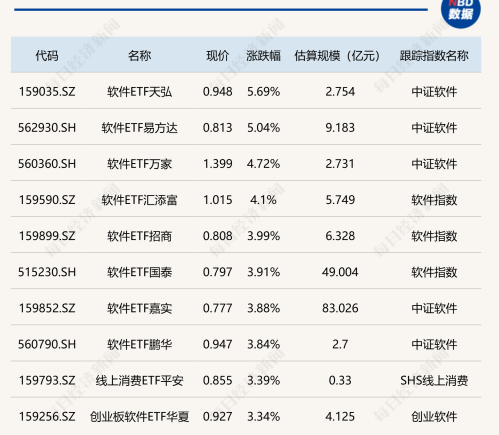This screenshot has width=499, height=435.
Task: Click change value 5.04%
Action: point(263,127)
